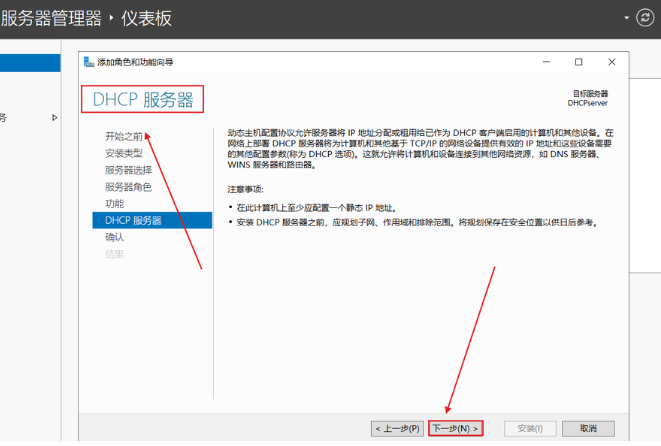This screenshot has width=661, height=446.
Task: Cancel the wizard with 取消
Action: coord(581,428)
